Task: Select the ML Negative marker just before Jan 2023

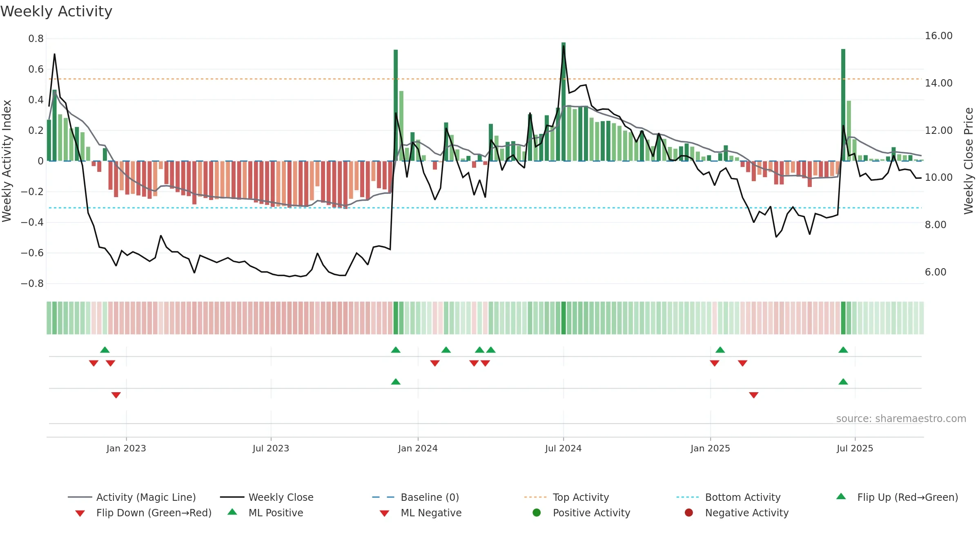Action: click(x=116, y=395)
